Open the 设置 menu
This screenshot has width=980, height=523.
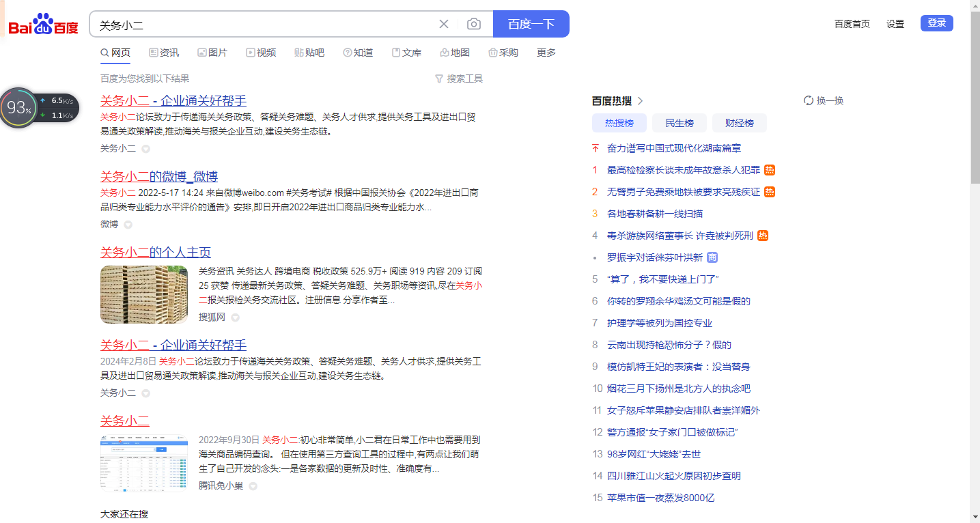[895, 24]
